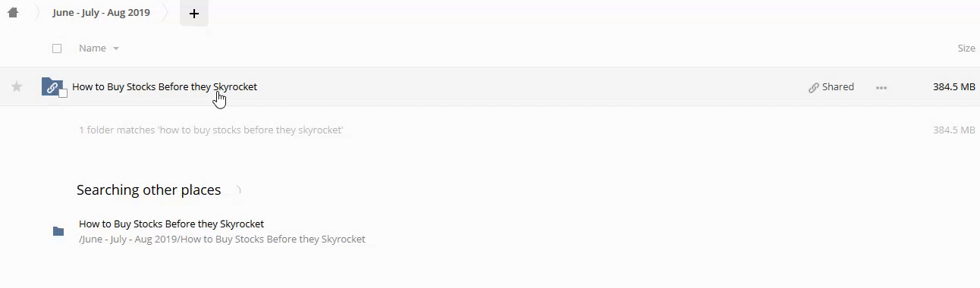Click the '1 folder matches' summary text
Image resolution: width=980 pixels, height=288 pixels.
point(211,130)
